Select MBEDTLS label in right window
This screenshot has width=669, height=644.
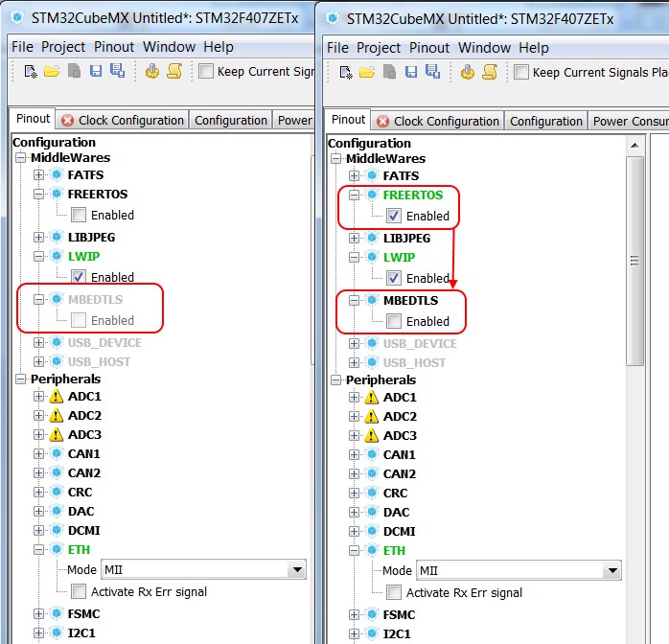click(x=410, y=300)
